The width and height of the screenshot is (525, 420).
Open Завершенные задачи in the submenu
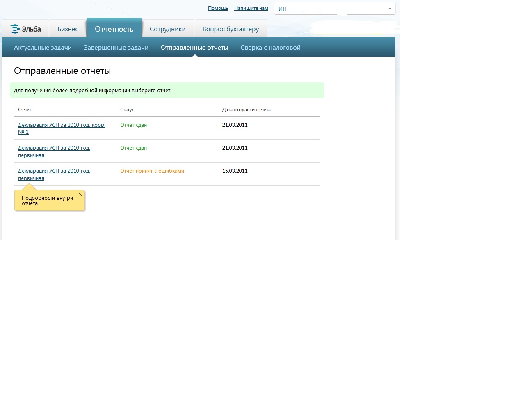116,48
